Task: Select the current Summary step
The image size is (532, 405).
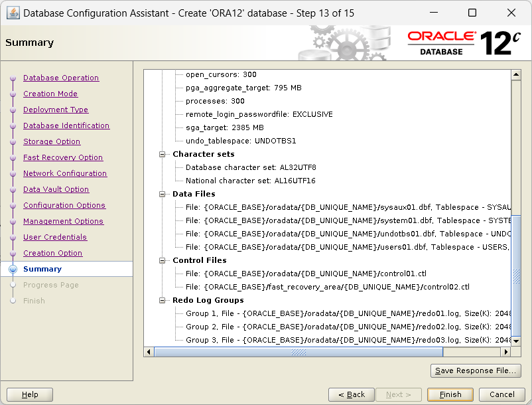Action: (42, 269)
